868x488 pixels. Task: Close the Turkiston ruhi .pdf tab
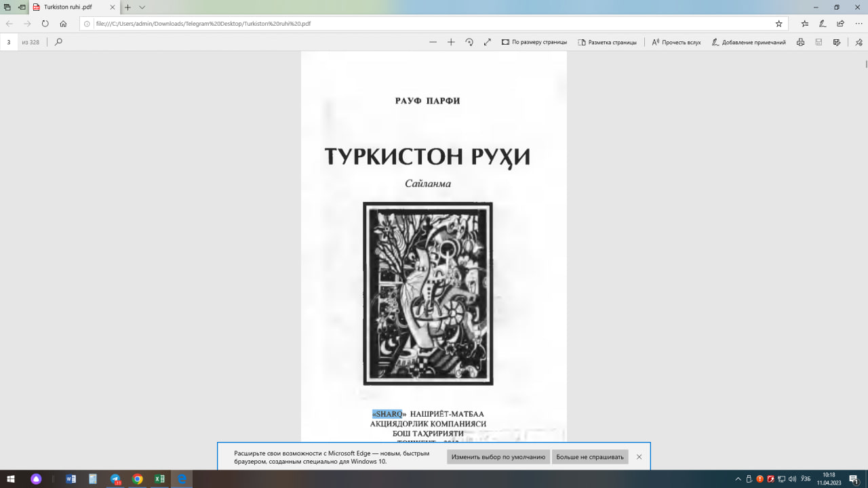(x=113, y=7)
